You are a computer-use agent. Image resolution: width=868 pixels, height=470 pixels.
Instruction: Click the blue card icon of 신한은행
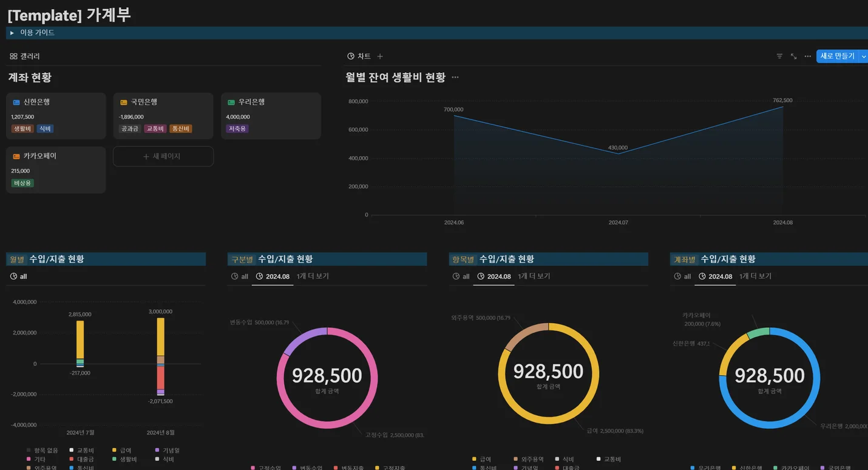coord(16,102)
